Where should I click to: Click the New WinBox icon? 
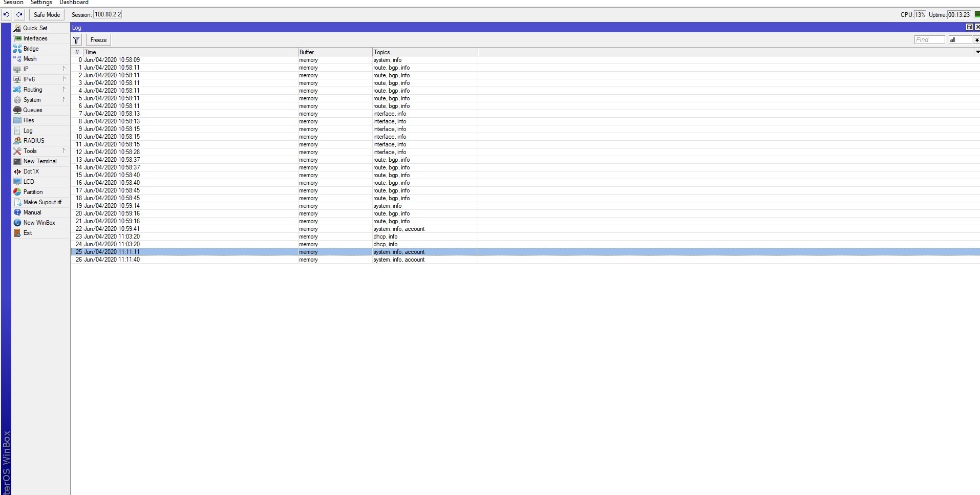click(17, 223)
